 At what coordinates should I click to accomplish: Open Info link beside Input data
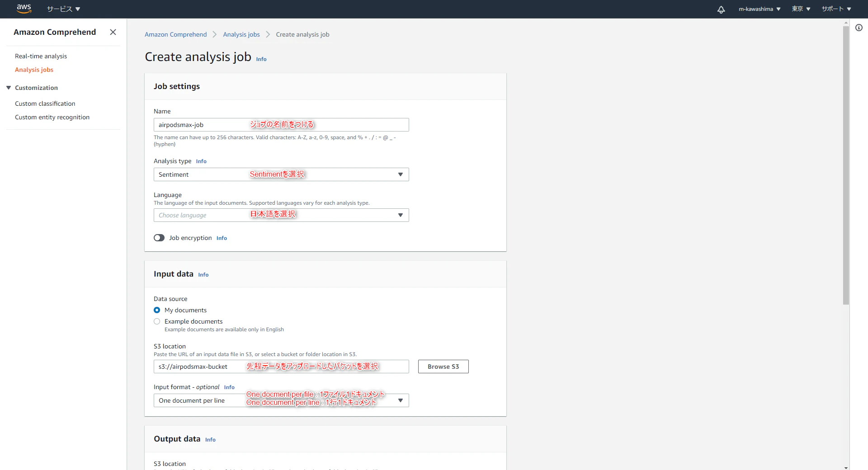coord(203,275)
